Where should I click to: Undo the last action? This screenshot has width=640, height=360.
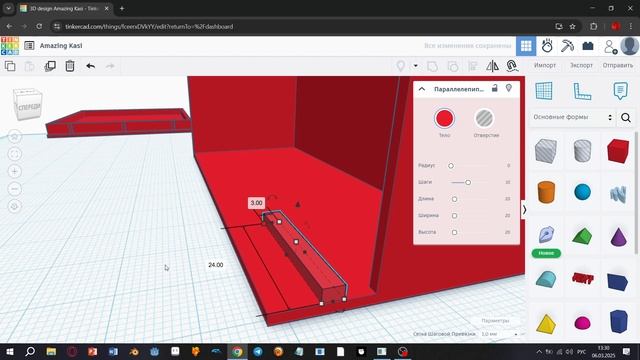click(x=91, y=66)
